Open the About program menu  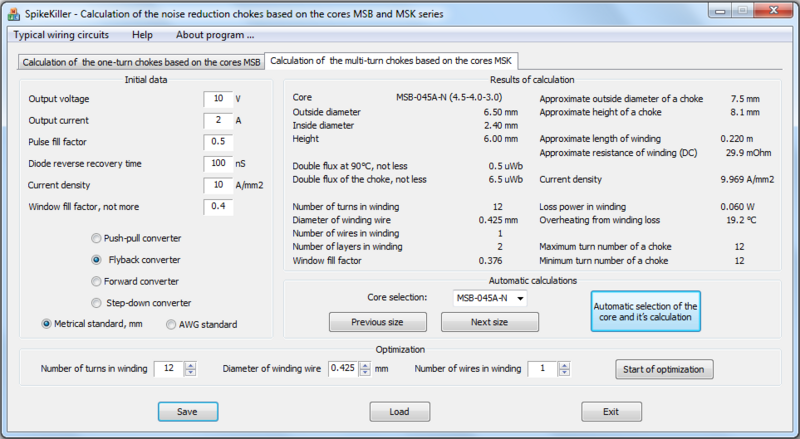pos(215,35)
